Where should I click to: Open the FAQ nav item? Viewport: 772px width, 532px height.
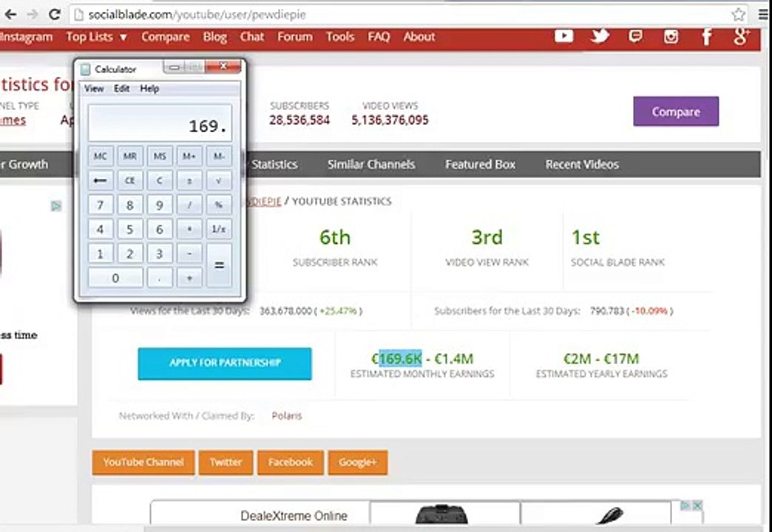coord(379,37)
